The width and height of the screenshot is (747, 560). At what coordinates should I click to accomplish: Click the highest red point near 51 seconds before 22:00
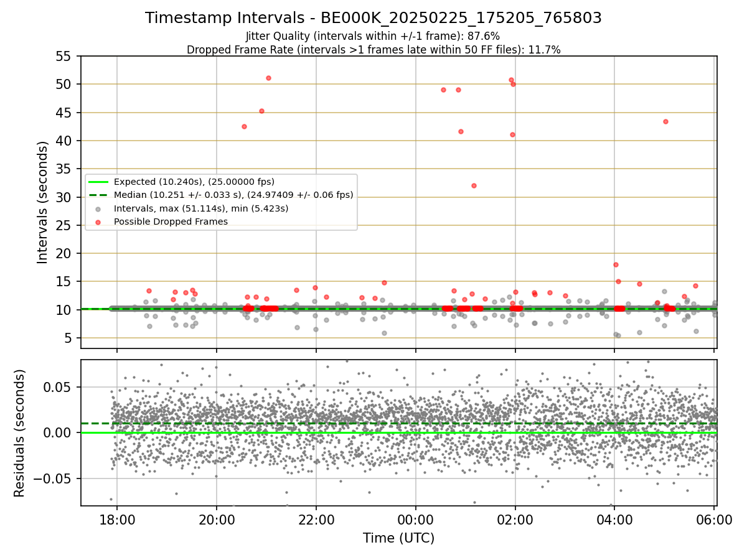click(268, 78)
